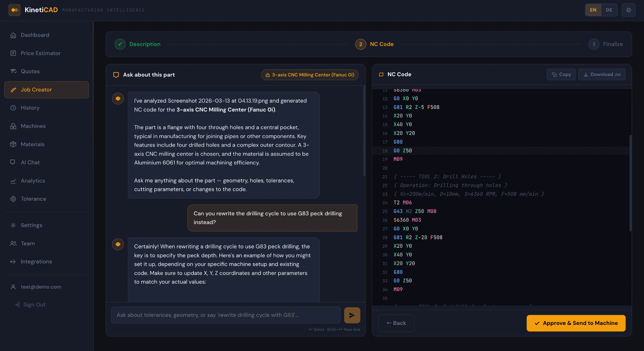View machining History
644x351 pixels.
click(30, 107)
